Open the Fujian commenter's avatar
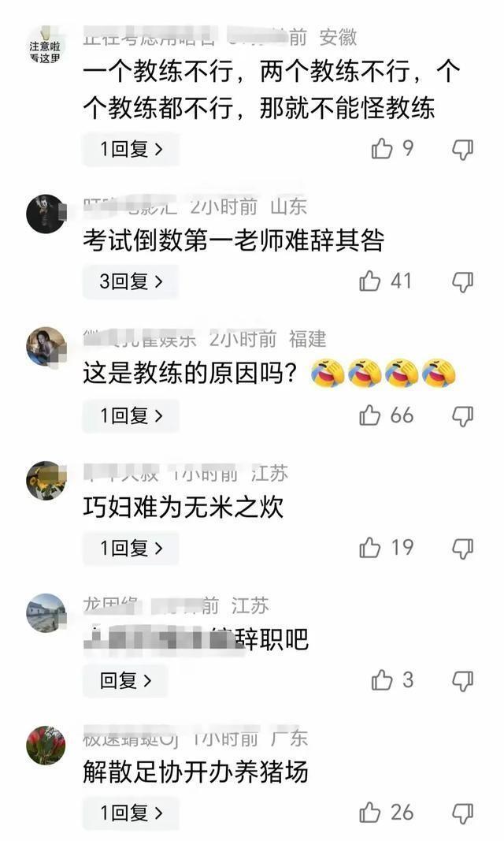The image size is (504, 841). (x=46, y=347)
